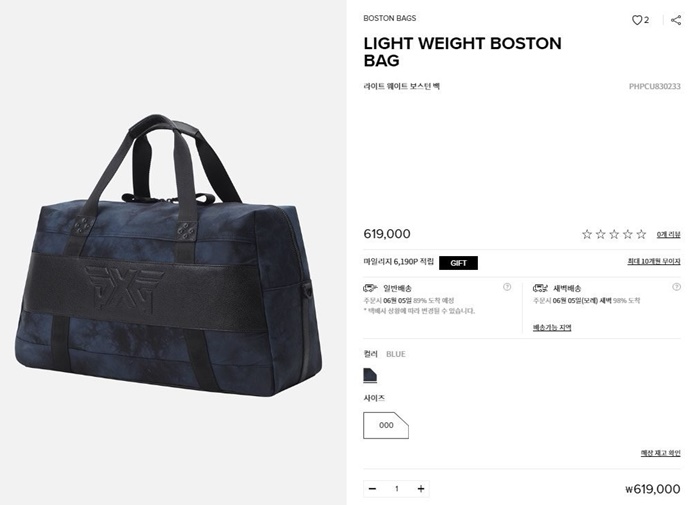This screenshot has width=700, height=505.
Task: Click the Boston bag product image
Action: [x=169, y=255]
